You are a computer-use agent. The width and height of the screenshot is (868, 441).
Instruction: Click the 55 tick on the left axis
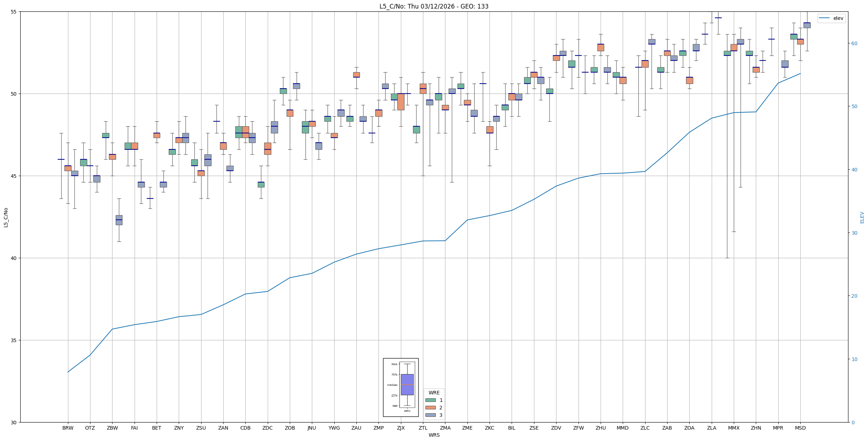pyautogui.click(x=14, y=12)
